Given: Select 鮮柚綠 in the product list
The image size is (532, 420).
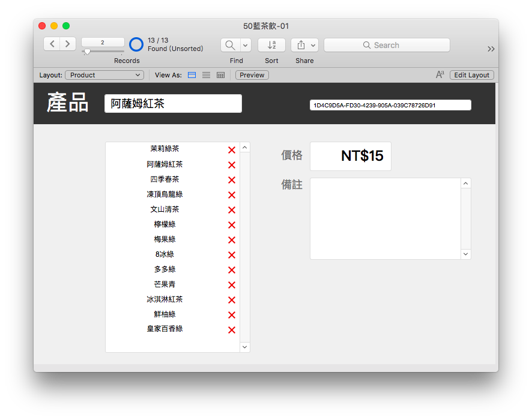Looking at the screenshot, I should click(165, 314).
